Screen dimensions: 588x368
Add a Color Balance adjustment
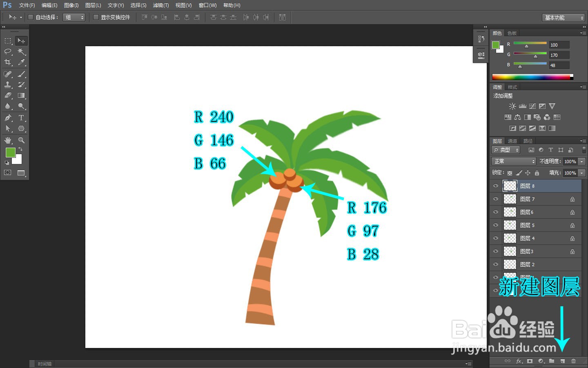pyautogui.click(x=518, y=117)
